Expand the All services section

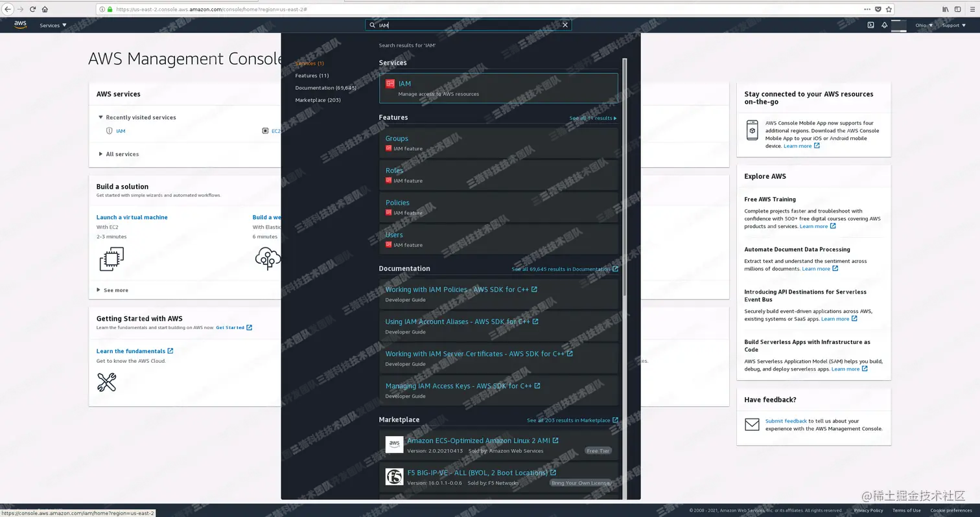pyautogui.click(x=119, y=154)
